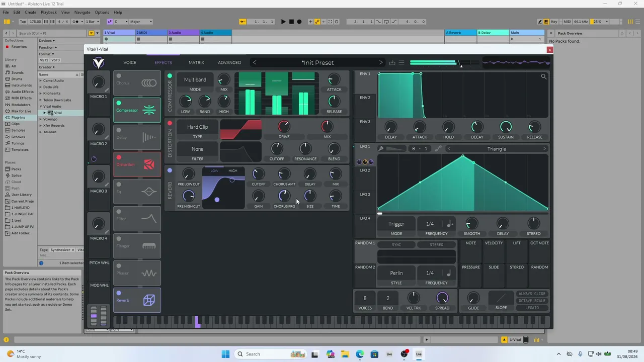The height and width of the screenshot is (362, 644).
Task: Open the compressor Multiband mode selector
Action: 195,80
